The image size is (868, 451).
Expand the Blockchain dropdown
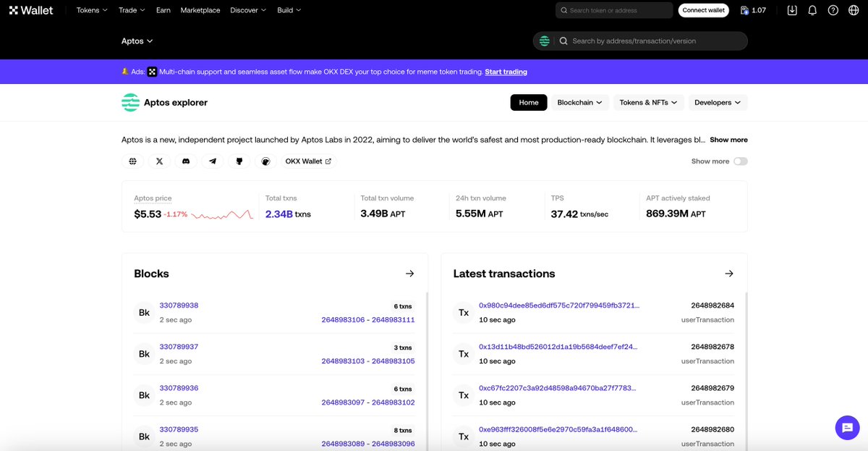[580, 103]
